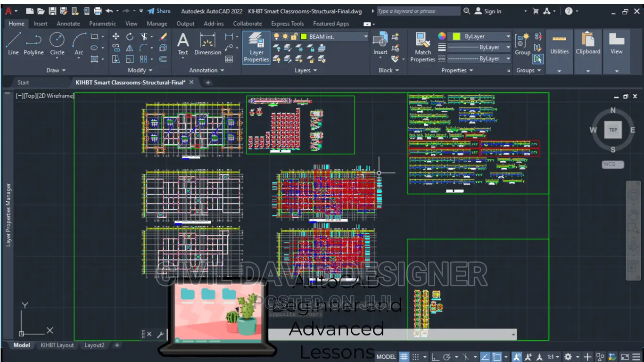Viewport: 644px width, 362px height.
Task: Insert a Table from Annotation panel
Action: [229, 59]
